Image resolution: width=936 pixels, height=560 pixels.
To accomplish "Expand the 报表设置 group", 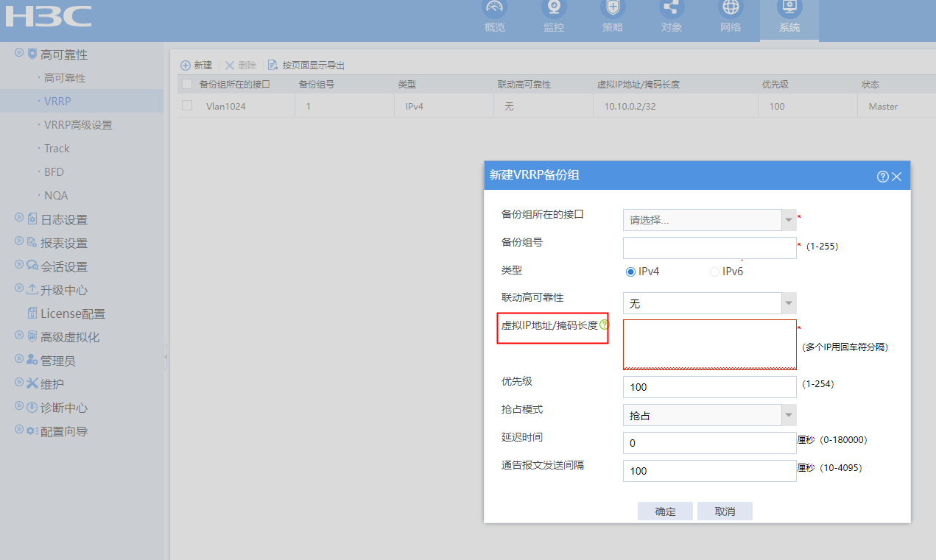I will 19,242.
